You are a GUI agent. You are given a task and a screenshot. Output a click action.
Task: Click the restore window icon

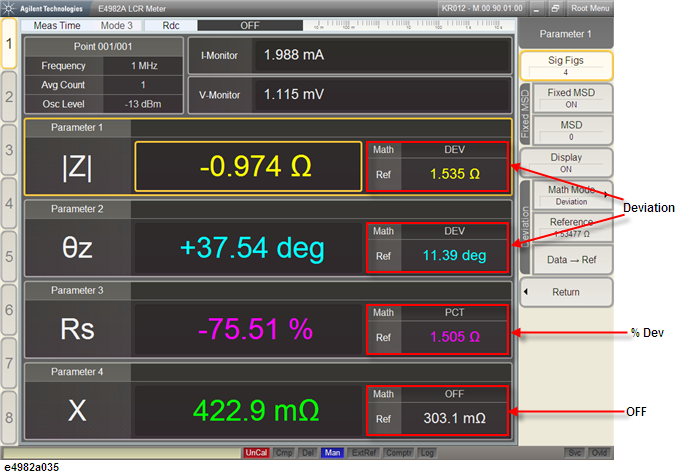pyautogui.click(x=555, y=8)
